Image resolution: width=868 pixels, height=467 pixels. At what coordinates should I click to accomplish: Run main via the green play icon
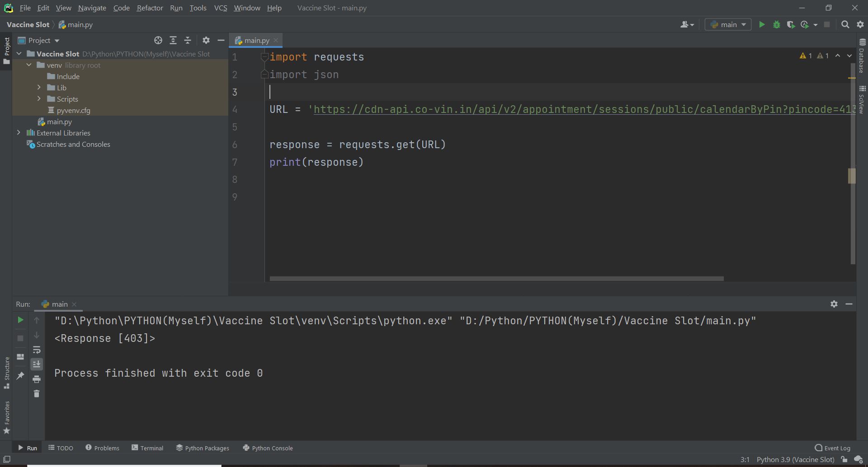(x=762, y=25)
